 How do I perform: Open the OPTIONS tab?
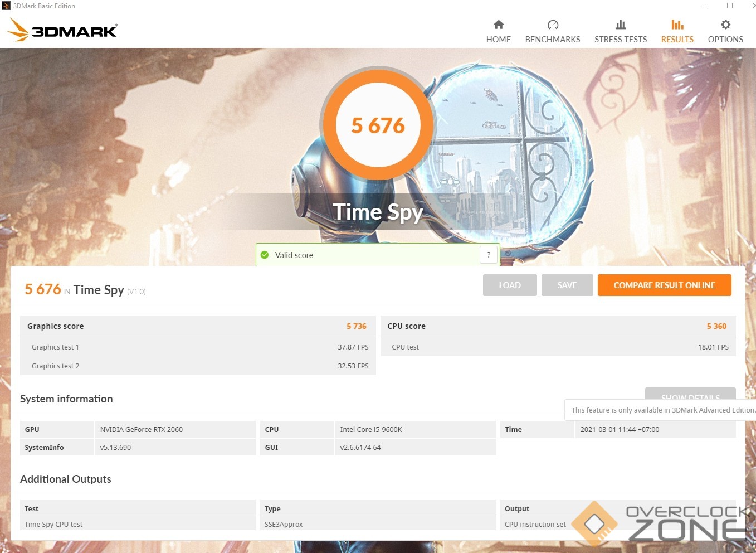coord(725,32)
